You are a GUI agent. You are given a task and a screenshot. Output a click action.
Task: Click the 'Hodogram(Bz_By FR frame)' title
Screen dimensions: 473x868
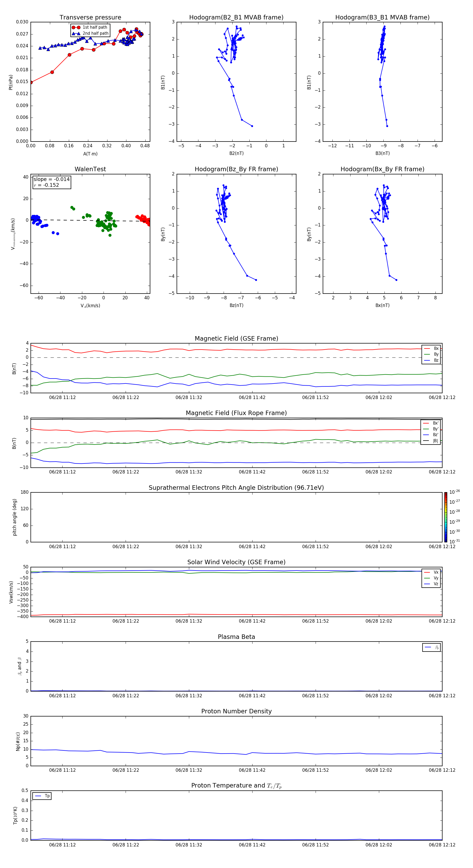pos(236,169)
